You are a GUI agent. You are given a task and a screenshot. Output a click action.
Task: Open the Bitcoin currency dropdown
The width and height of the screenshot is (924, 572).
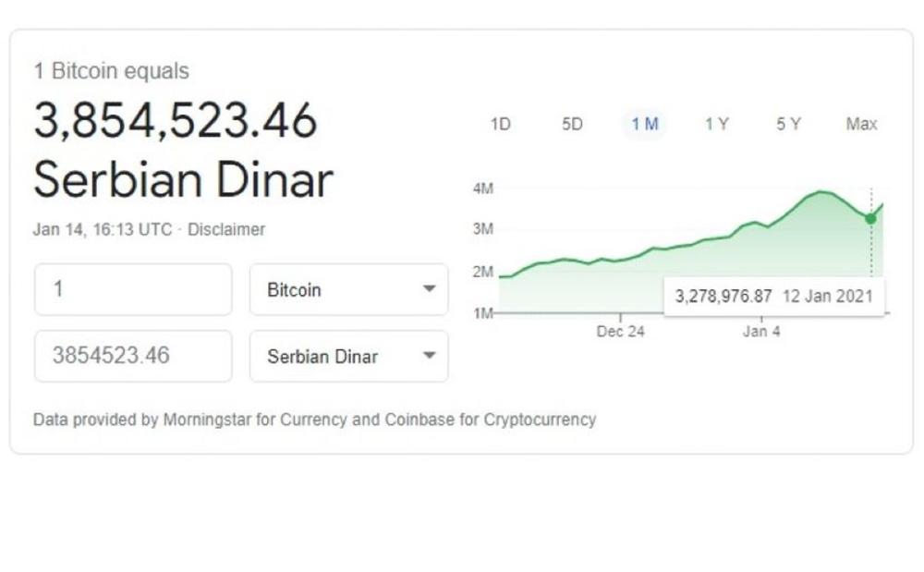click(348, 289)
